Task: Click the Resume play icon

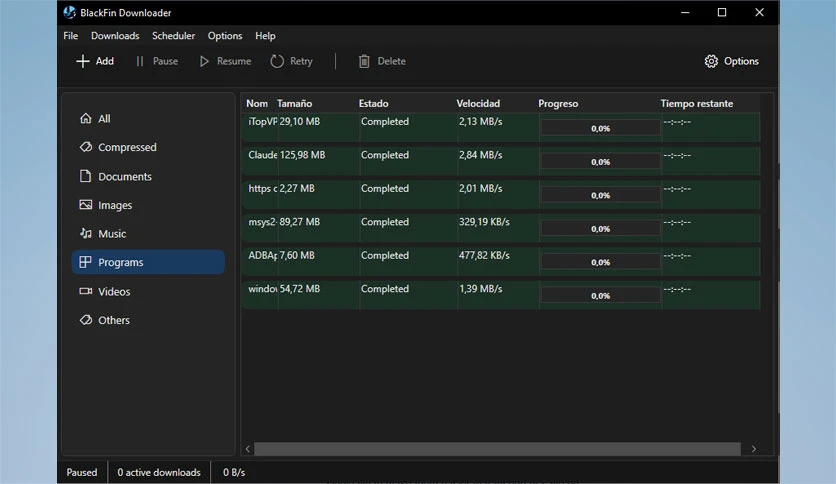Action: point(204,61)
